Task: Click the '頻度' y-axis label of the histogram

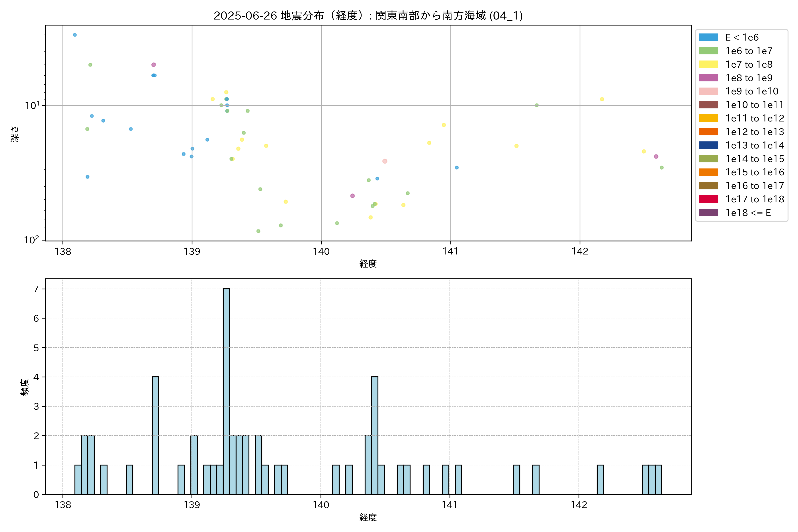Action: pyautogui.click(x=24, y=387)
